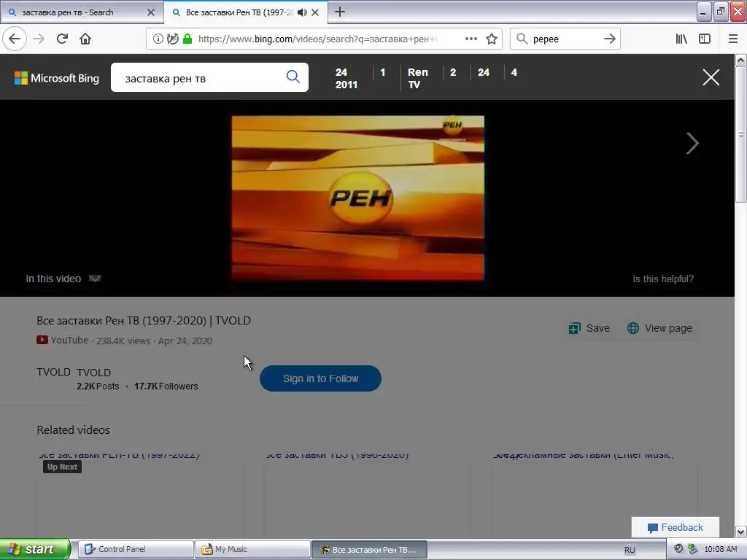
Task: Expand the 'In this video' section
Action: click(x=63, y=279)
